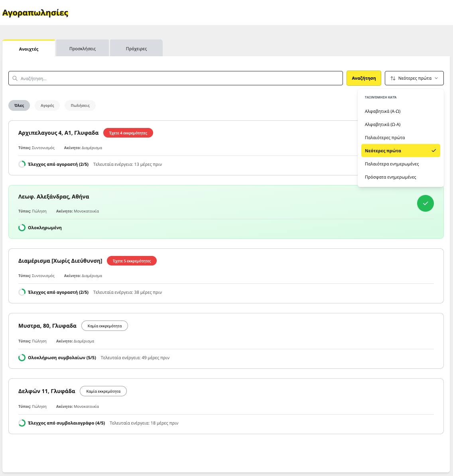Viewport: 453px width, 476px height.
Task: Click the progress ring next to Ολοκληρωμένη
Action: coord(22,228)
